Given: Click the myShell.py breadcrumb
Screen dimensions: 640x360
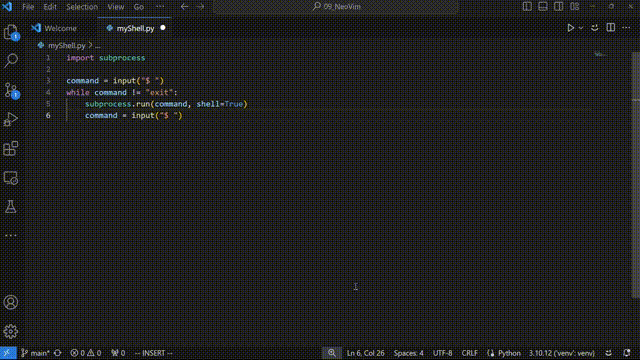Looking at the screenshot, I should click(67, 46).
